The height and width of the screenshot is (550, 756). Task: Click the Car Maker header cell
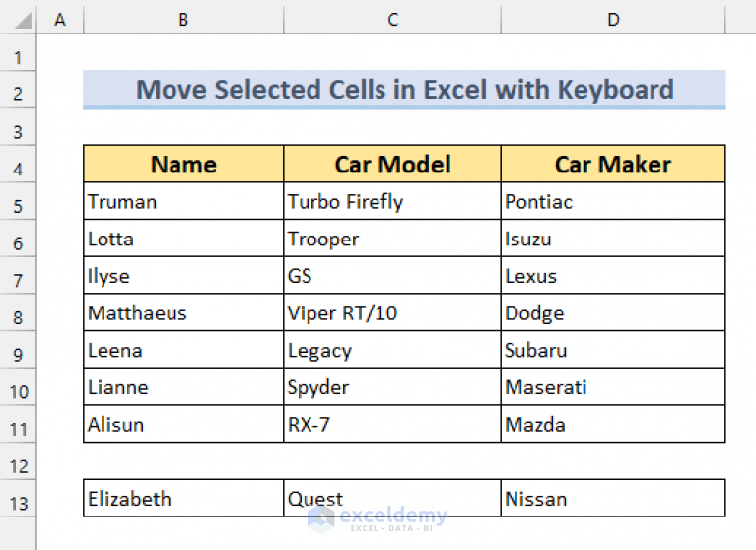coord(613,165)
